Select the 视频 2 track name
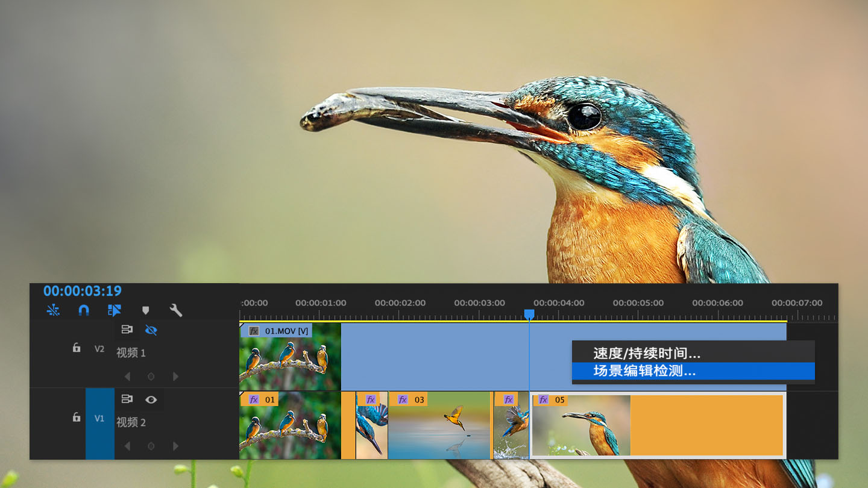Image resolution: width=868 pixels, height=488 pixels. 131,422
